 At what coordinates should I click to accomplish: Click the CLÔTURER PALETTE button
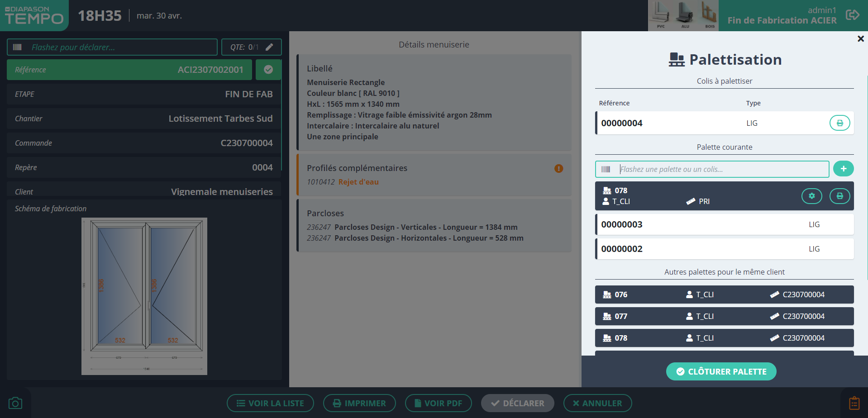point(721,371)
